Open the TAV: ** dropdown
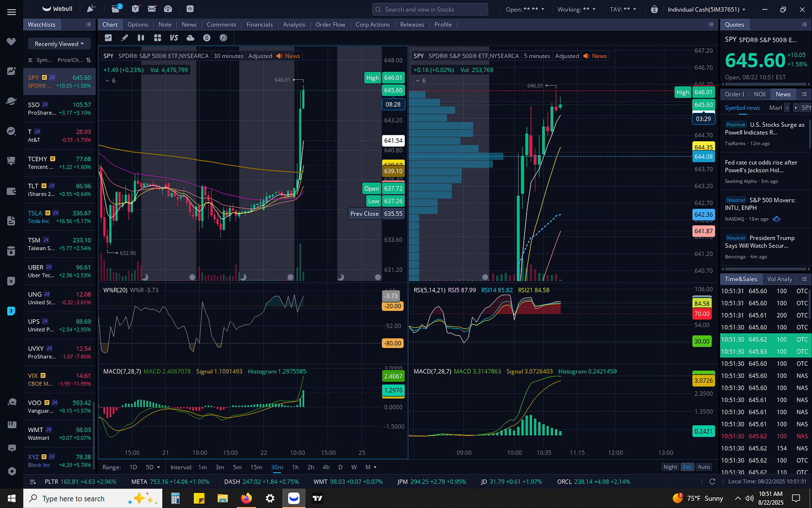812x508 pixels. 623,9
